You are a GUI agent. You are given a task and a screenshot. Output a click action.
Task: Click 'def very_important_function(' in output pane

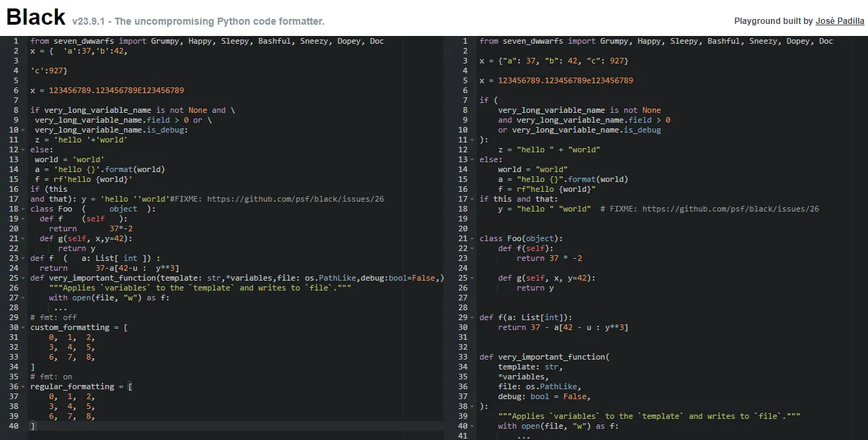click(x=544, y=357)
